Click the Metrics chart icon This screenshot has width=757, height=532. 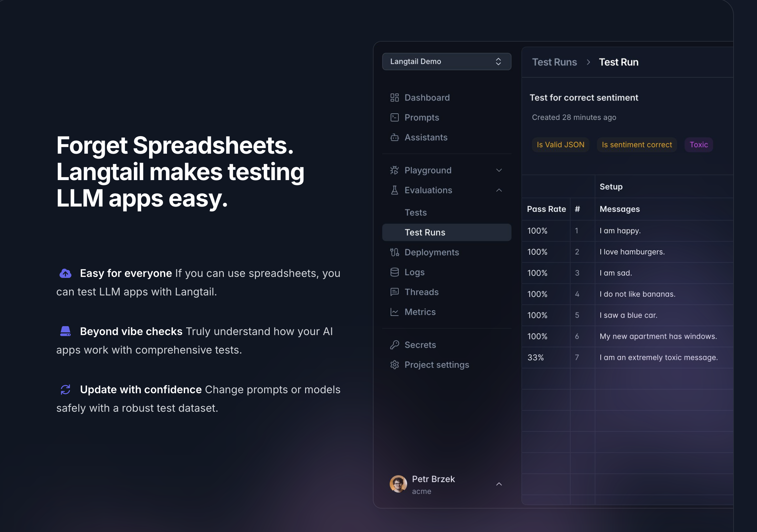[x=394, y=312]
